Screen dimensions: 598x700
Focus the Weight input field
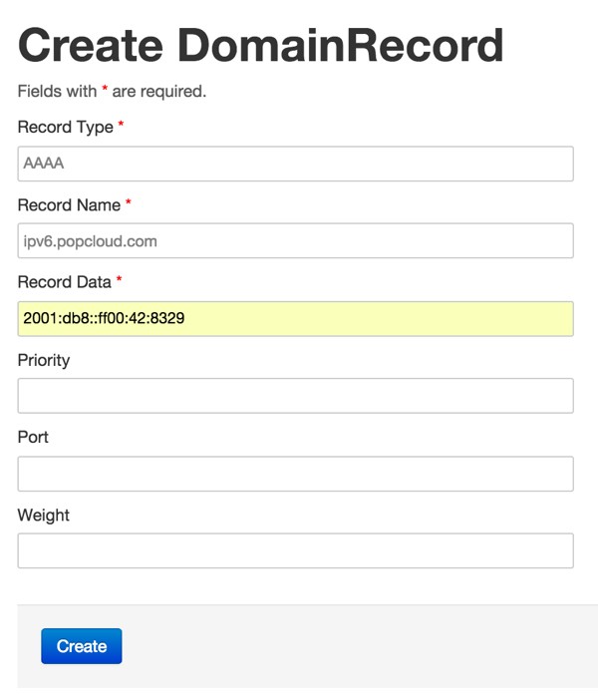295,550
